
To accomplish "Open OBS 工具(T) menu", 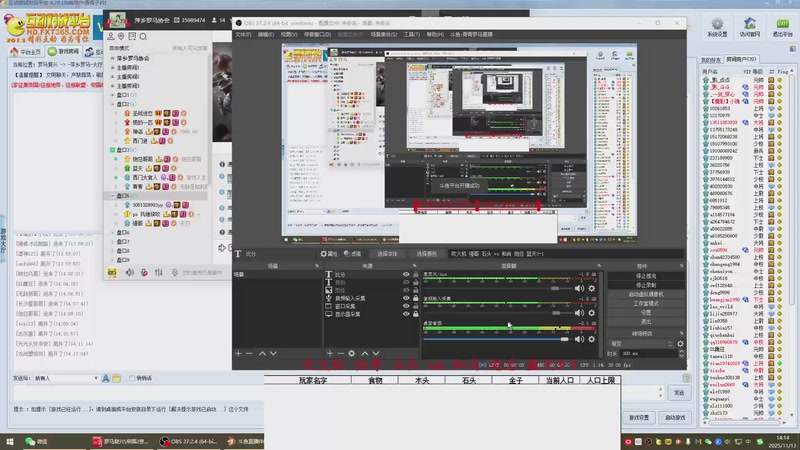I will click(412, 35).
